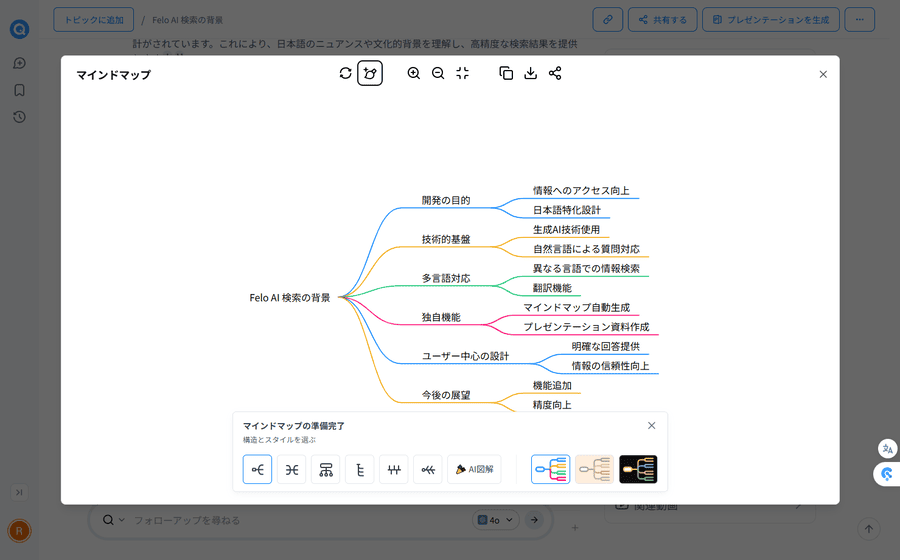Click the 技術的基盤 node
The width and height of the screenshot is (900, 560).
[446, 239]
